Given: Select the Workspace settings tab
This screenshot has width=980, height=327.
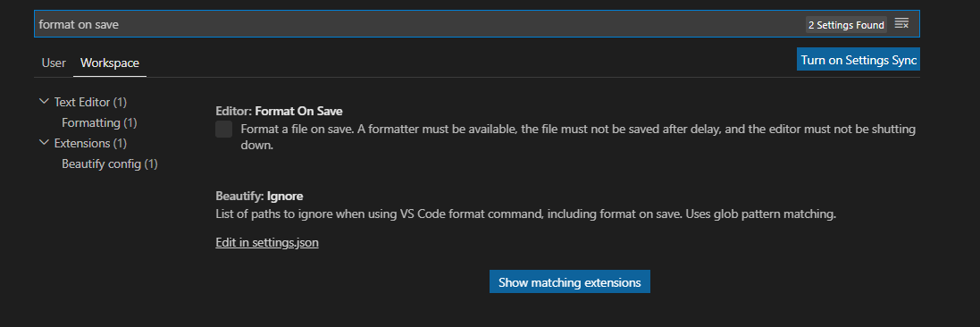Looking at the screenshot, I should pos(110,63).
